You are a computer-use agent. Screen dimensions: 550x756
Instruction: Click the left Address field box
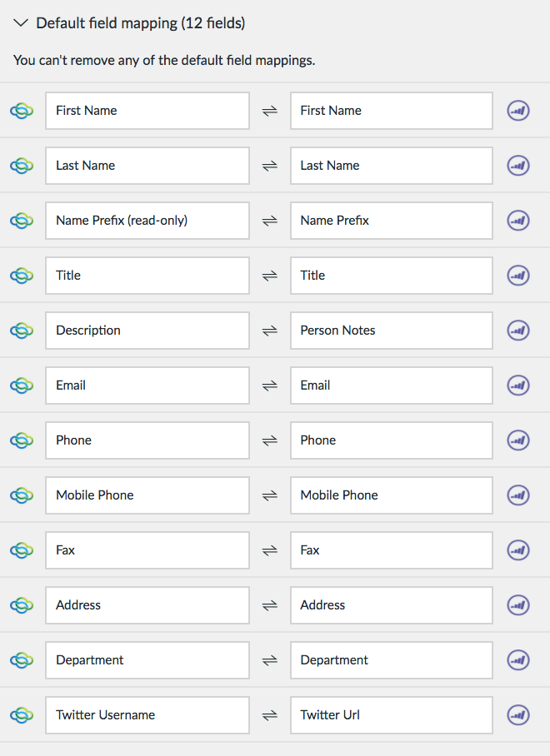click(147, 605)
